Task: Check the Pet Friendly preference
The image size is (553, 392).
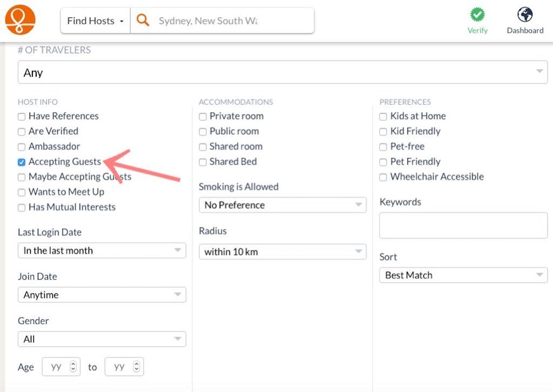Action: 383,162
